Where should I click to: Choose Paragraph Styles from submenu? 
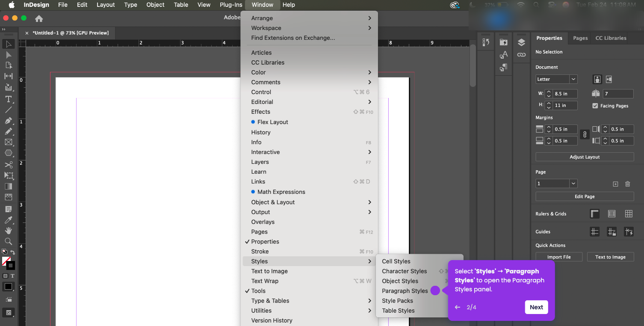(x=405, y=291)
